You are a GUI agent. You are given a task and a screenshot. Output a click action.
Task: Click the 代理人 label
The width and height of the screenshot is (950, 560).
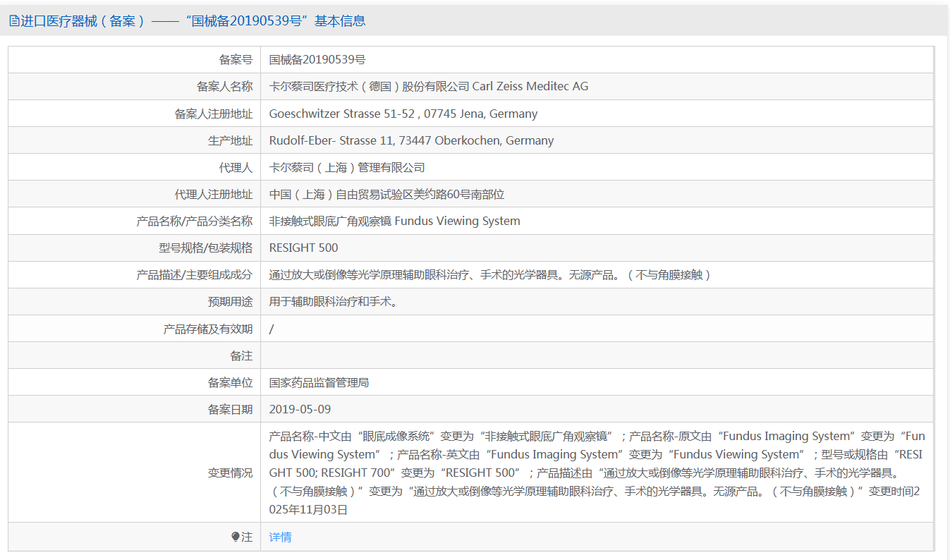(x=236, y=167)
